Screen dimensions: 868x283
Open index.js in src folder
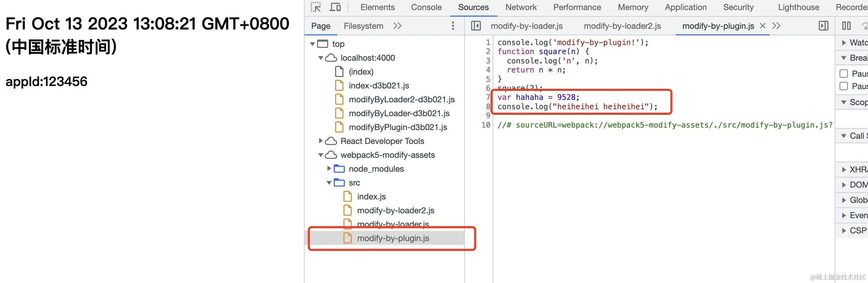tap(371, 197)
